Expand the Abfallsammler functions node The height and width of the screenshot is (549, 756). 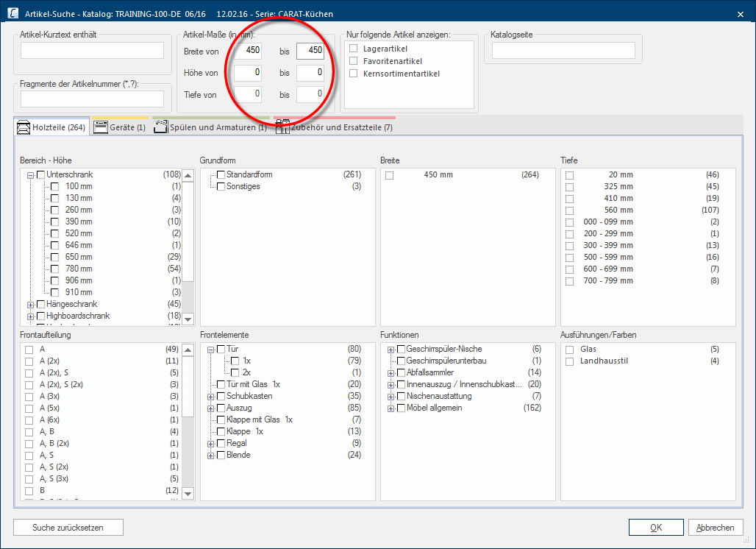(x=391, y=373)
